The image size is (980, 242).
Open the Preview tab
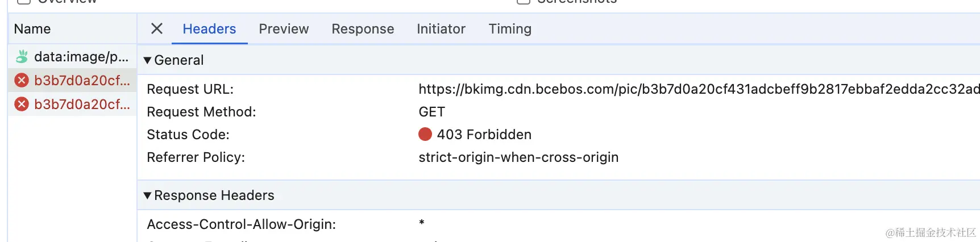[284, 29]
